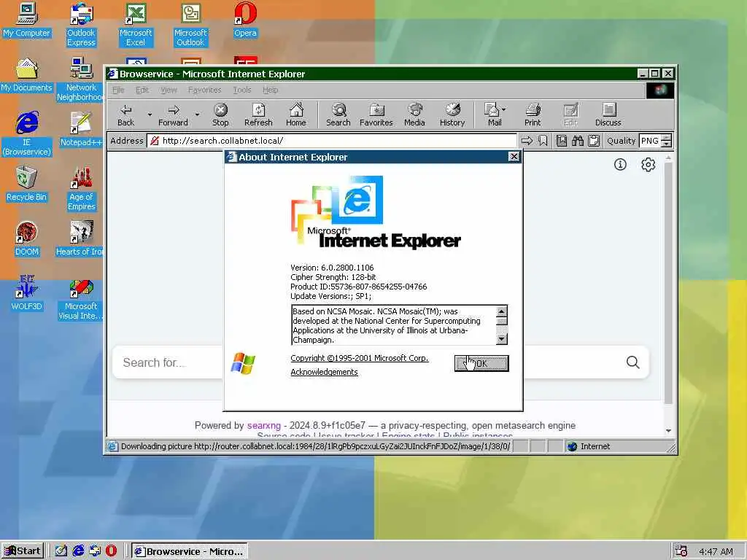Expand the Mail button dropdown arrow
This screenshot has width=747, height=560.
504,109
